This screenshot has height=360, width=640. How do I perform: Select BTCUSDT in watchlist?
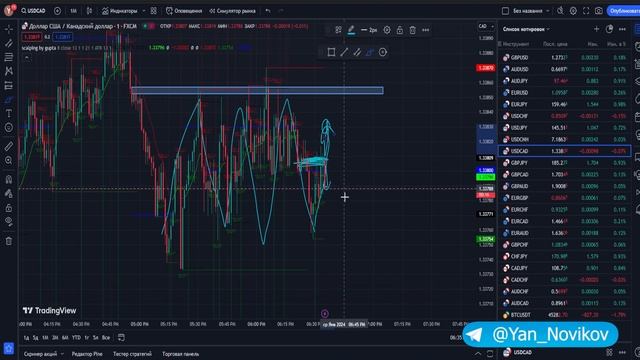[564, 315]
